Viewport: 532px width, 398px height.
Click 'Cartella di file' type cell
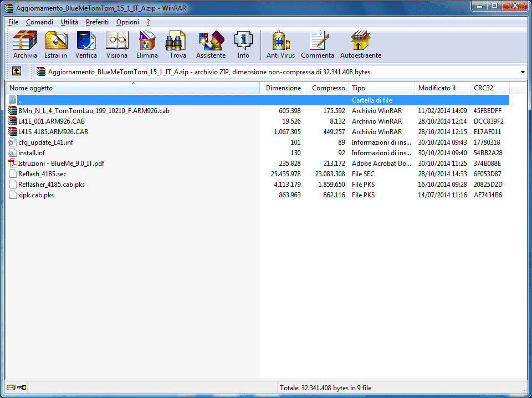coord(372,100)
